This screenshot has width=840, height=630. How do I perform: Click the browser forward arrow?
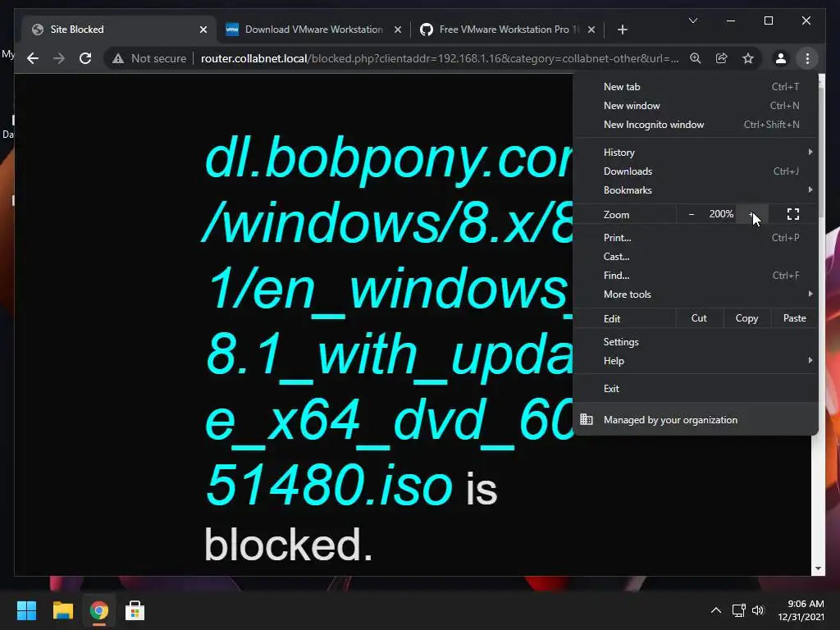click(x=59, y=58)
